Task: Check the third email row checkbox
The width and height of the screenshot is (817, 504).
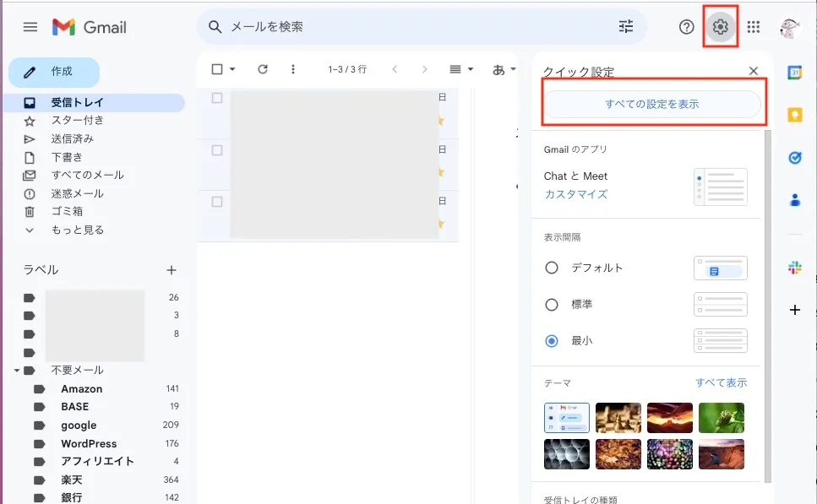Action: pos(217,202)
